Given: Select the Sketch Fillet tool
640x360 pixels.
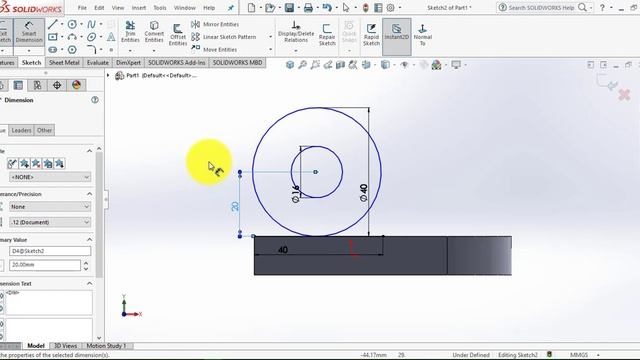Looking at the screenshot, I should (x=91, y=50).
